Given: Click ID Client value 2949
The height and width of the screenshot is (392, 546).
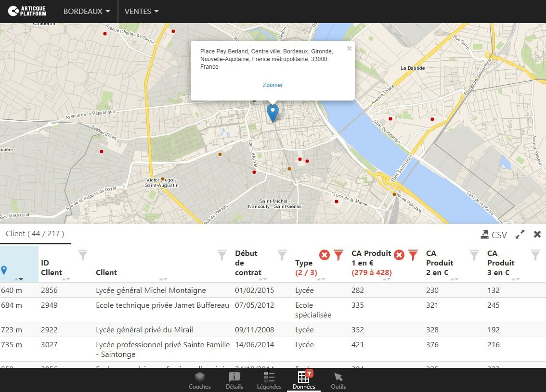Looking at the screenshot, I should click(49, 305).
